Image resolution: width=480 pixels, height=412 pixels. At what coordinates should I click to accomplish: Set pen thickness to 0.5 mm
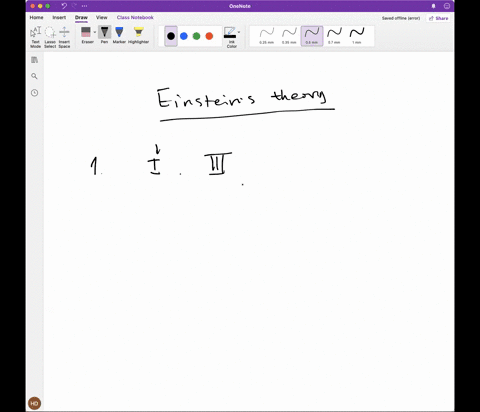(x=312, y=36)
